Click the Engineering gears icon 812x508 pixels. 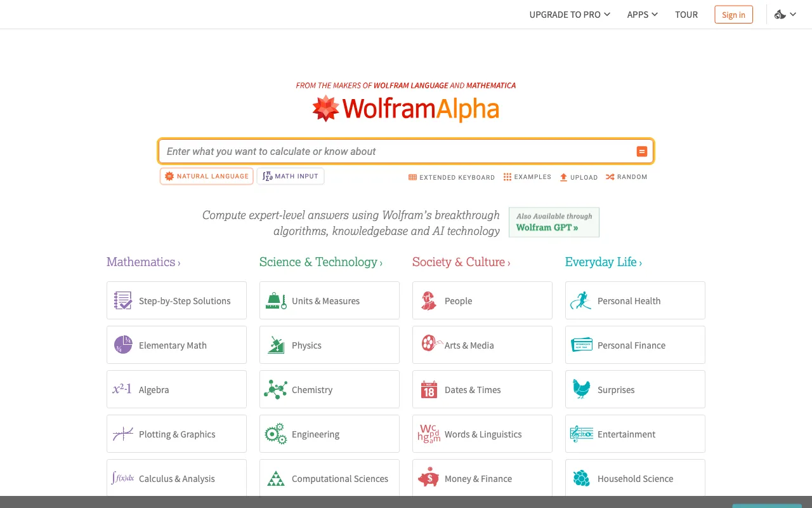click(x=276, y=434)
